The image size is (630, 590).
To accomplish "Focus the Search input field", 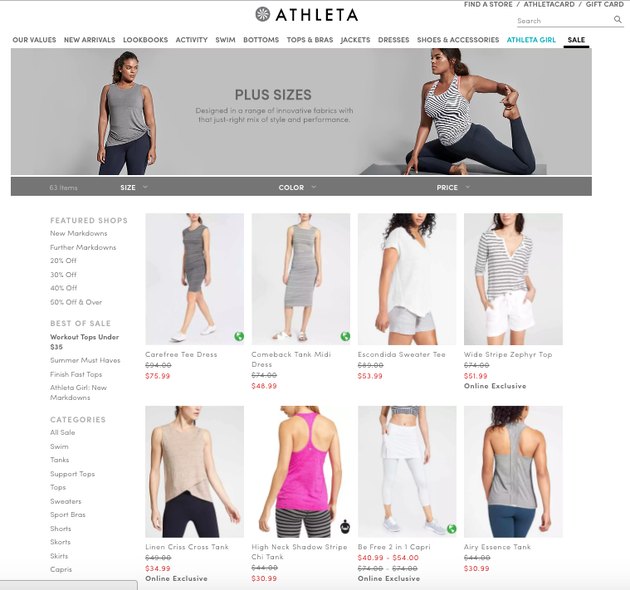I will (x=564, y=20).
